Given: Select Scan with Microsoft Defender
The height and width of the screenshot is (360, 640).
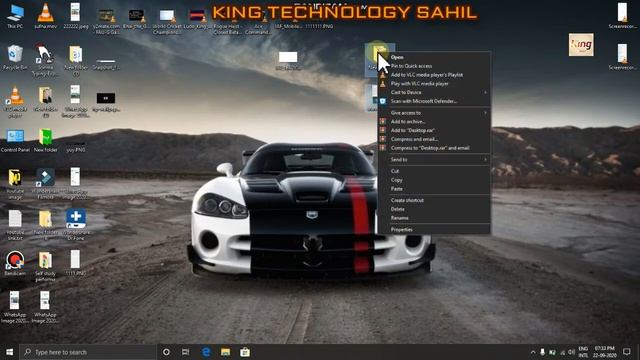Looking at the screenshot, I should [434, 101].
